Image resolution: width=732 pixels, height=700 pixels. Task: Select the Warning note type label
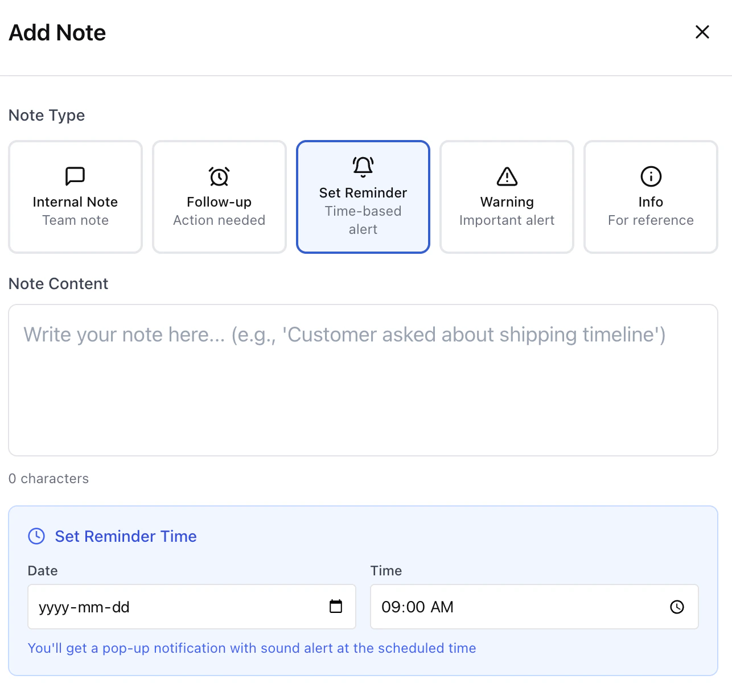pos(507,202)
